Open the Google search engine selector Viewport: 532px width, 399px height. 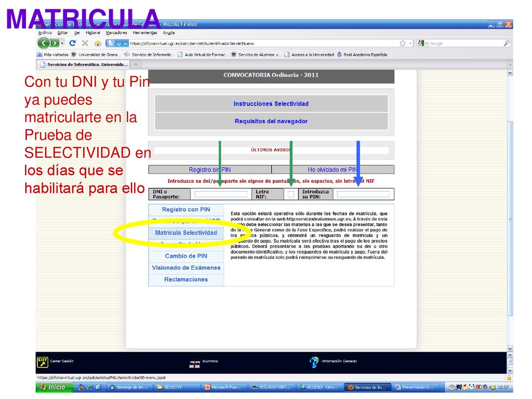tap(422, 43)
